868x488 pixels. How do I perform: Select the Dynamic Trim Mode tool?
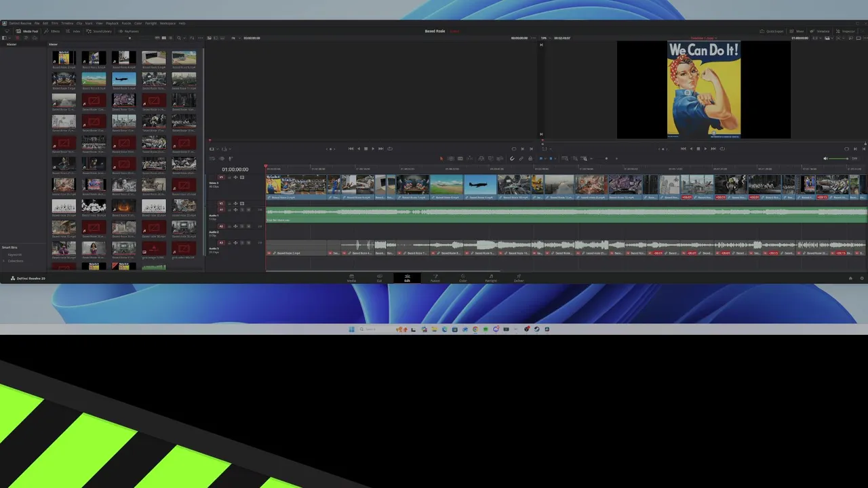(x=460, y=159)
